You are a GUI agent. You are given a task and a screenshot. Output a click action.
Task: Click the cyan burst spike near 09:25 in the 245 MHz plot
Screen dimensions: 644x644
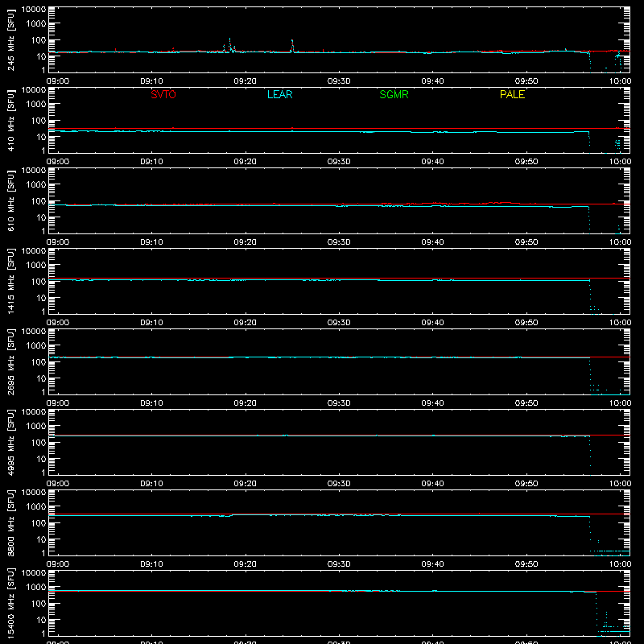pyautogui.click(x=292, y=46)
